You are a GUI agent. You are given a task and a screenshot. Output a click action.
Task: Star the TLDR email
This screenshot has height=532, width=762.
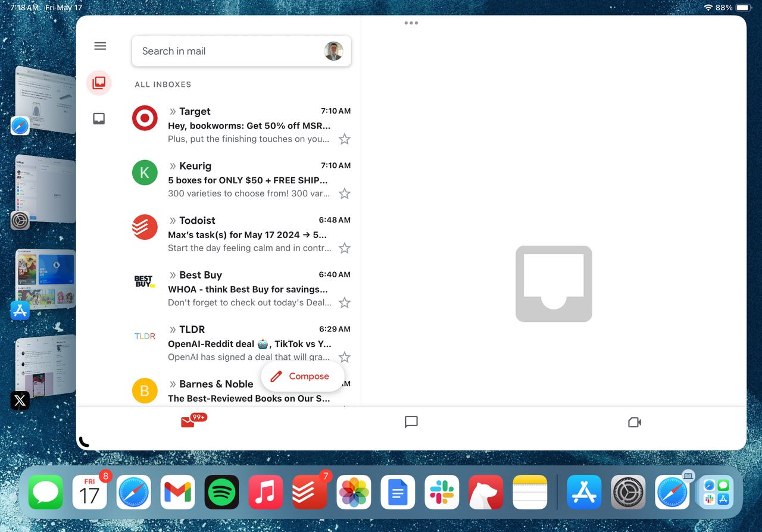pos(344,357)
